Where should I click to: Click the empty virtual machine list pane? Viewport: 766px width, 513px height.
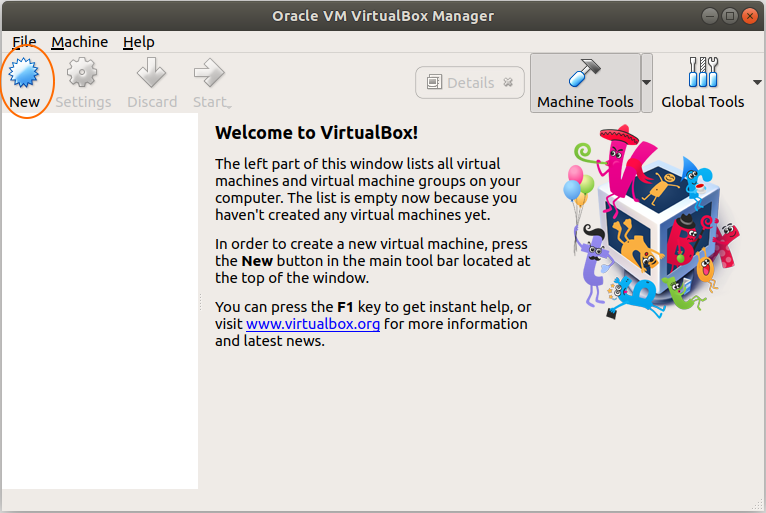100,301
